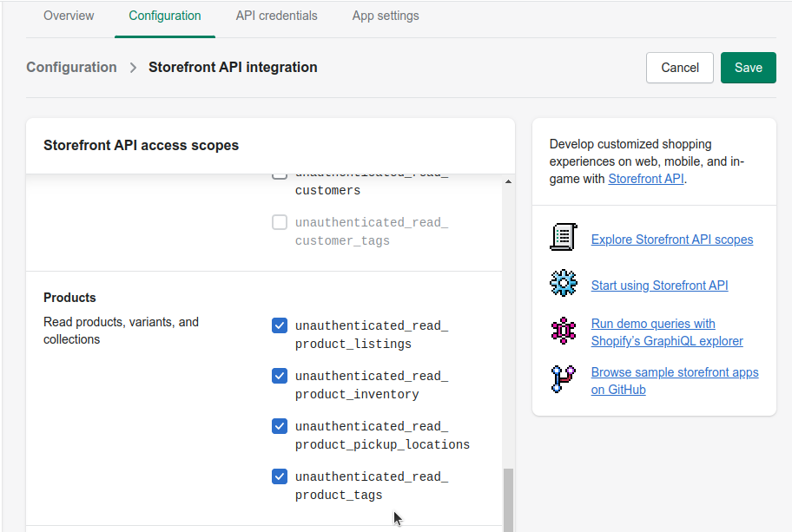Screen dimensions: 792x532
Task: Open the App settings tab
Action: tap(386, 16)
